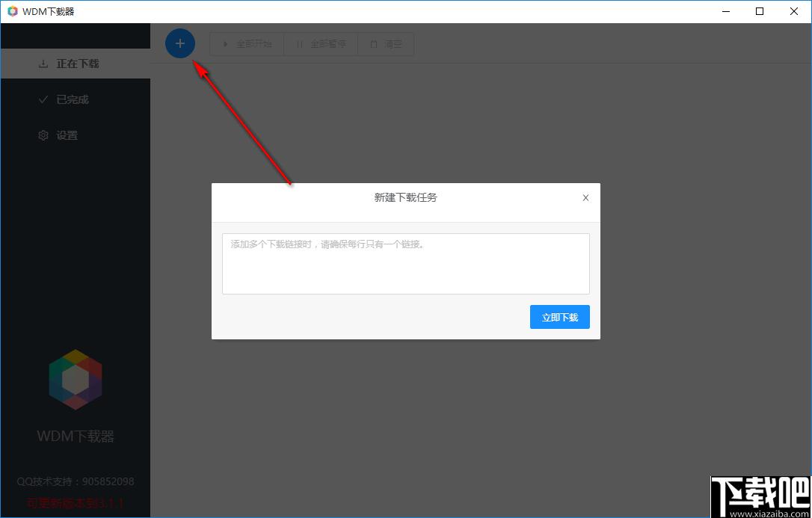The image size is (812, 518).
Task: Click the 清空 toolbar button
Action: 386,44
